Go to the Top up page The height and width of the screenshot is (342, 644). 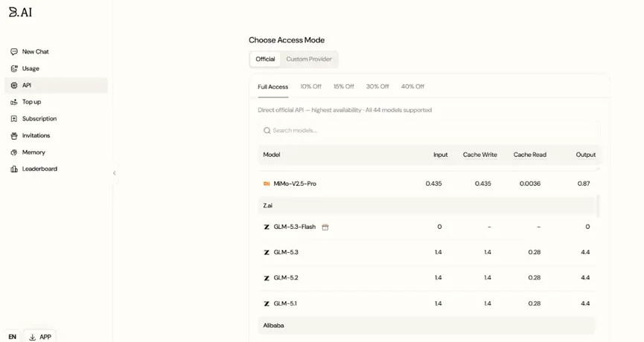point(57,102)
